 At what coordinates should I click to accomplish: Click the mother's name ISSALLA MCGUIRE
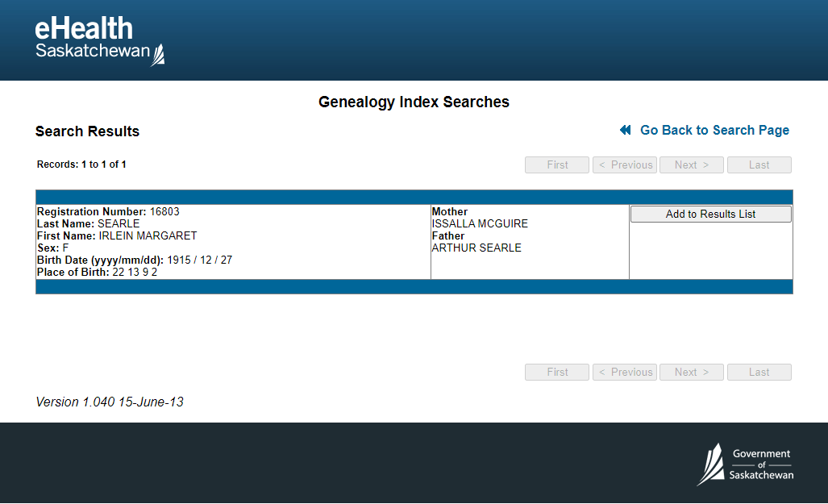[x=480, y=224]
